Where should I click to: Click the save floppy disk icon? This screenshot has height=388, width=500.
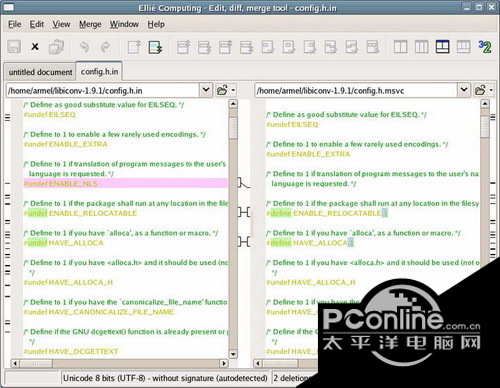coord(14,47)
